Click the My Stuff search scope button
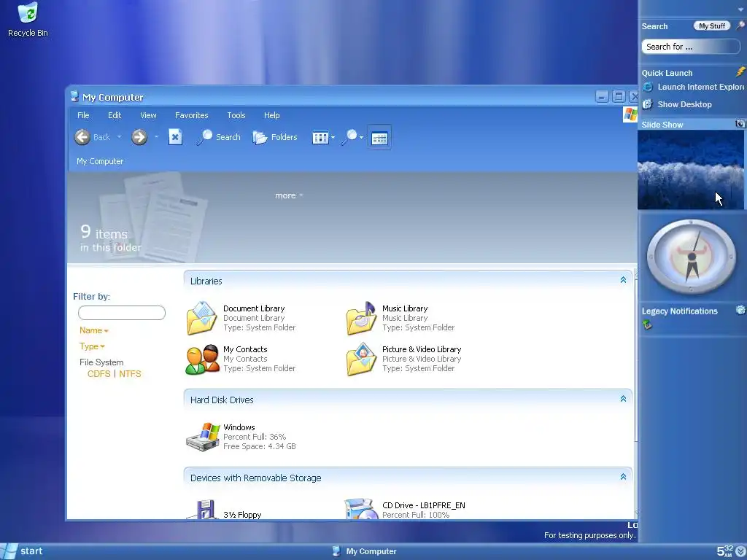 point(712,26)
